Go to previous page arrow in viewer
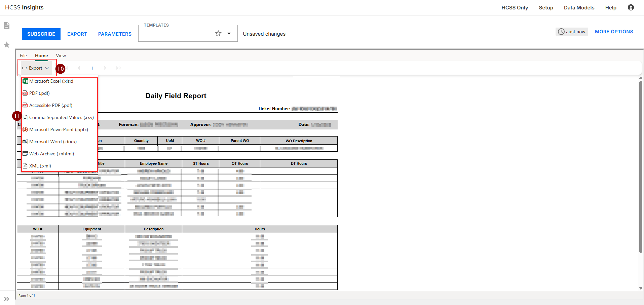Image resolution: width=644 pixels, height=305 pixels. click(x=79, y=68)
